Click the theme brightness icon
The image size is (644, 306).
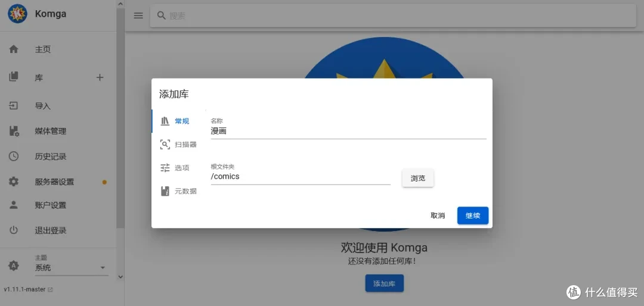[14, 266]
